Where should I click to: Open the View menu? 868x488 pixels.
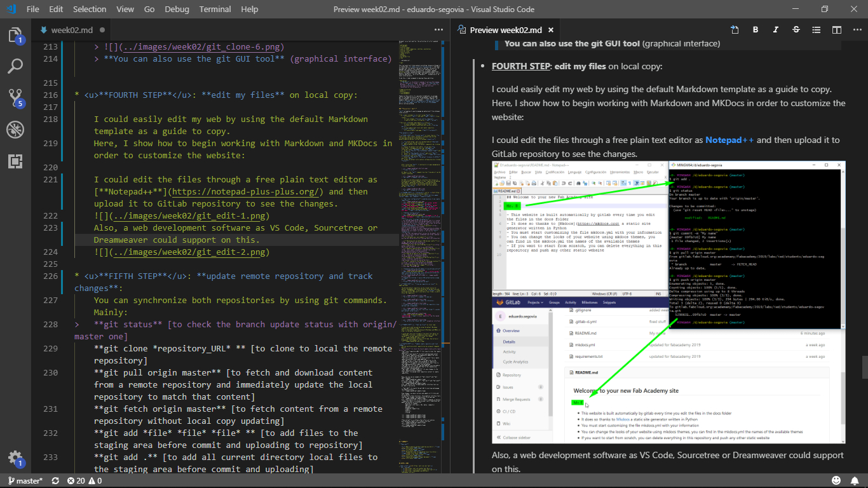pos(125,9)
